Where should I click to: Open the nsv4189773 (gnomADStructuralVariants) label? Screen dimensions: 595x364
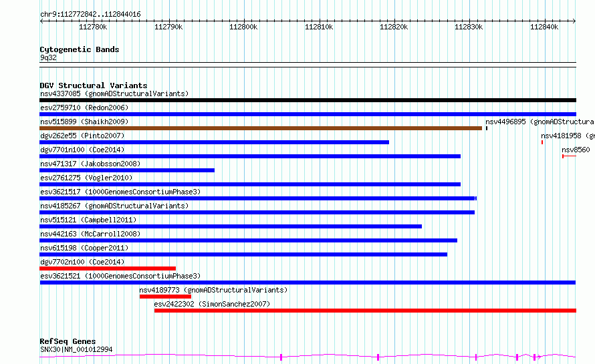213,290
